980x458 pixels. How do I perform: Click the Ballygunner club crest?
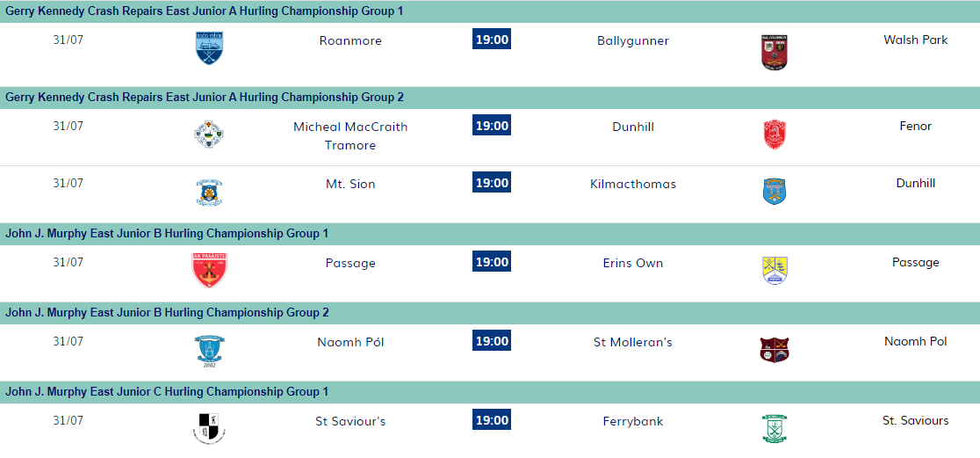(774, 52)
